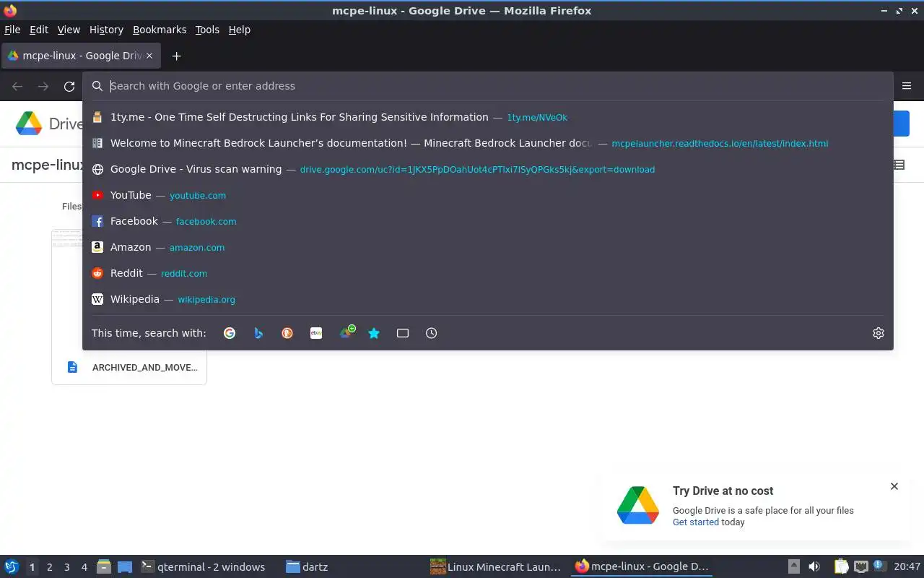
Task: Switch to workspace 3
Action: (66, 567)
